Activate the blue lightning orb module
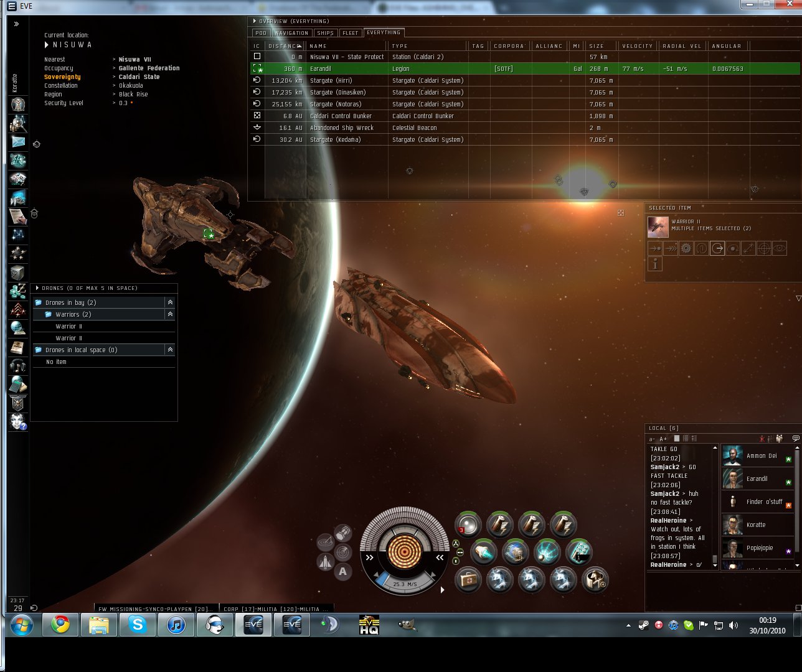This screenshot has height=672, width=802. 547,552
